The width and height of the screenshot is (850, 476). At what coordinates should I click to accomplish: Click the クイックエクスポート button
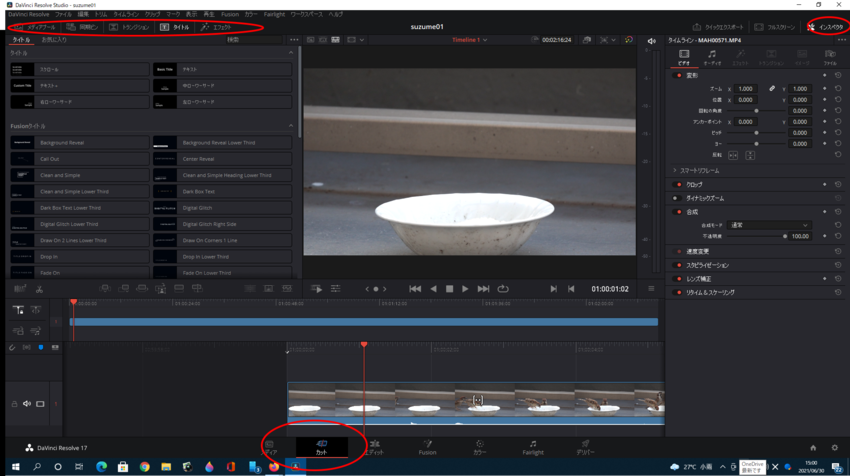tap(718, 27)
